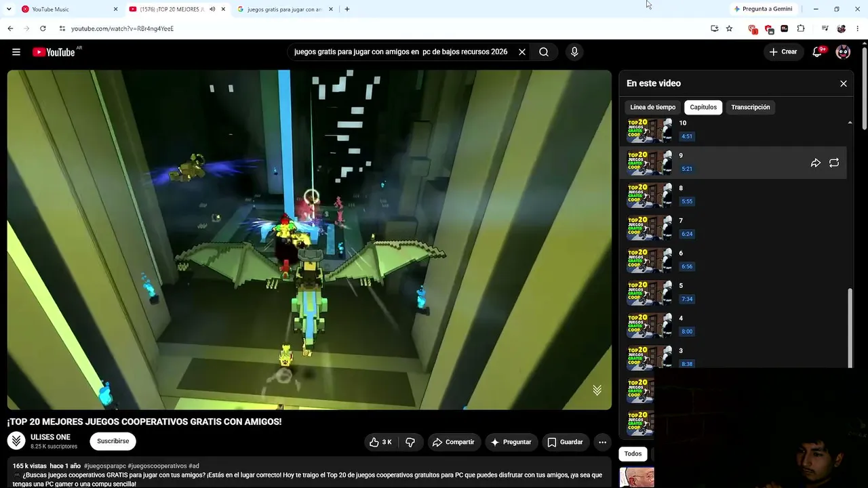Image resolution: width=868 pixels, height=488 pixels.
Task: Open the YouTube account avatar menu
Action: click(843, 52)
